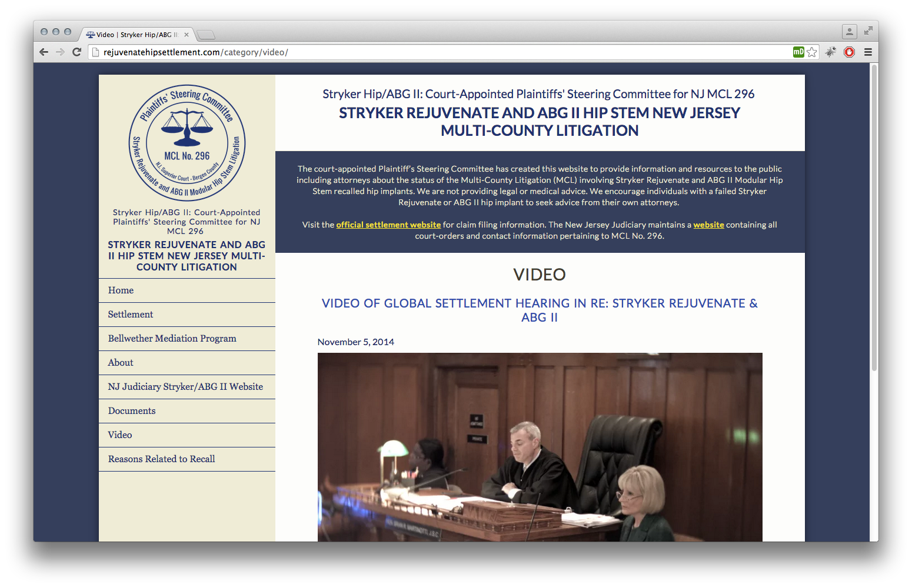
Task: Open a new browser tab
Action: [205, 34]
